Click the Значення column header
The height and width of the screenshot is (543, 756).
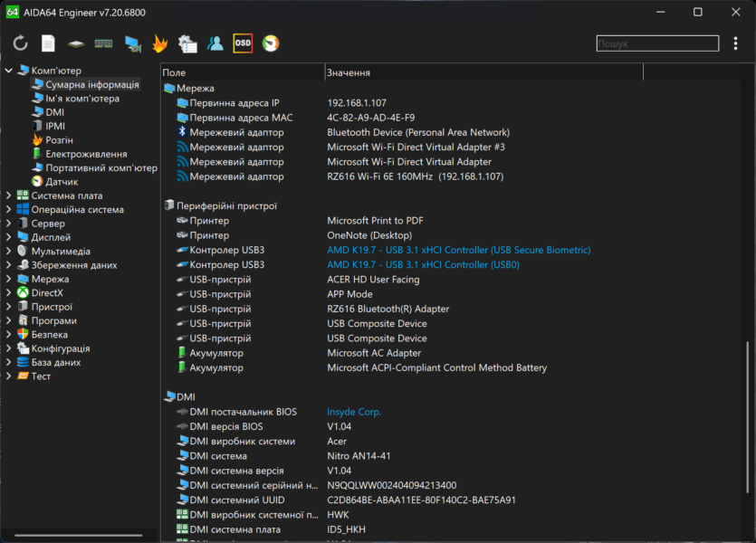point(484,72)
